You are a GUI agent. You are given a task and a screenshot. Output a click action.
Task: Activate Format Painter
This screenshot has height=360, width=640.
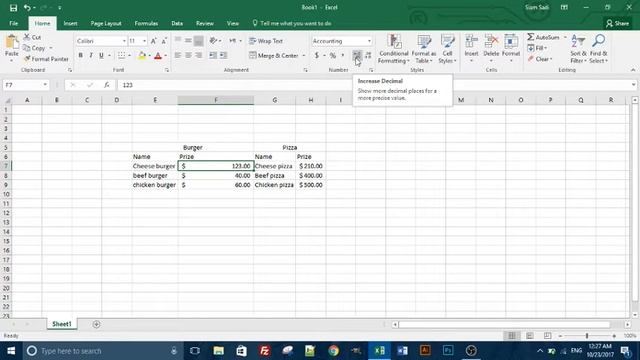click(46, 59)
